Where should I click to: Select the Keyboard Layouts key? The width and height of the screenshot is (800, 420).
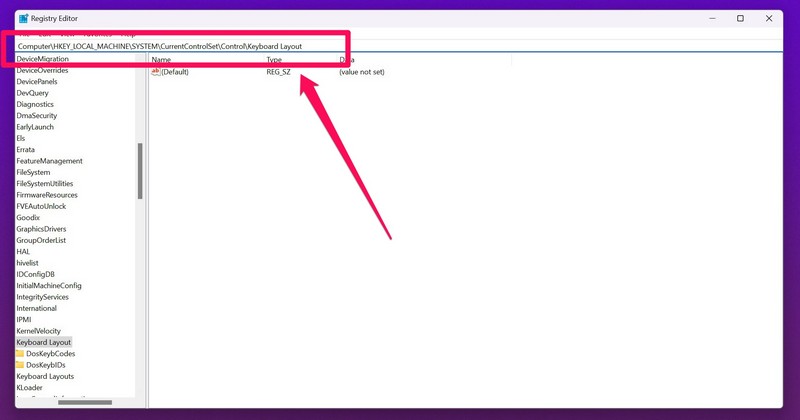pos(45,376)
